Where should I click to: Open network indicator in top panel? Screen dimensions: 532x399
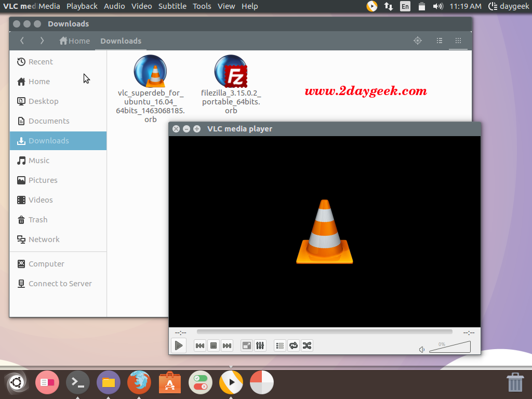pos(389,6)
